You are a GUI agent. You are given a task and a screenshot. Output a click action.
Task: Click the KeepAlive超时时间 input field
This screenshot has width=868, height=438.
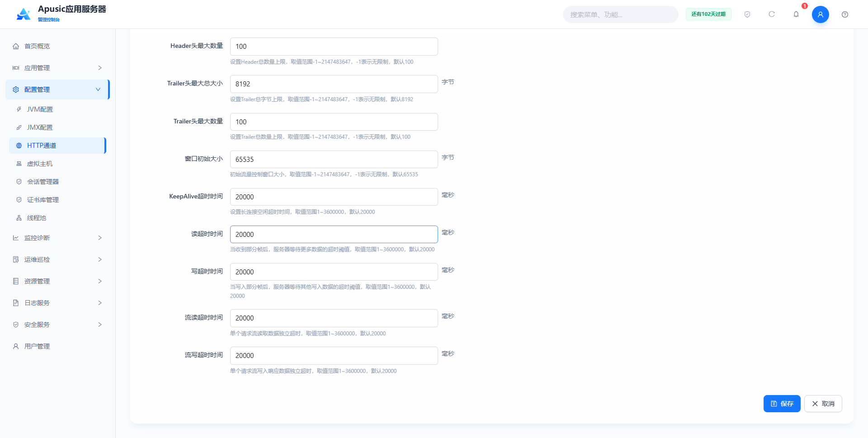point(334,197)
